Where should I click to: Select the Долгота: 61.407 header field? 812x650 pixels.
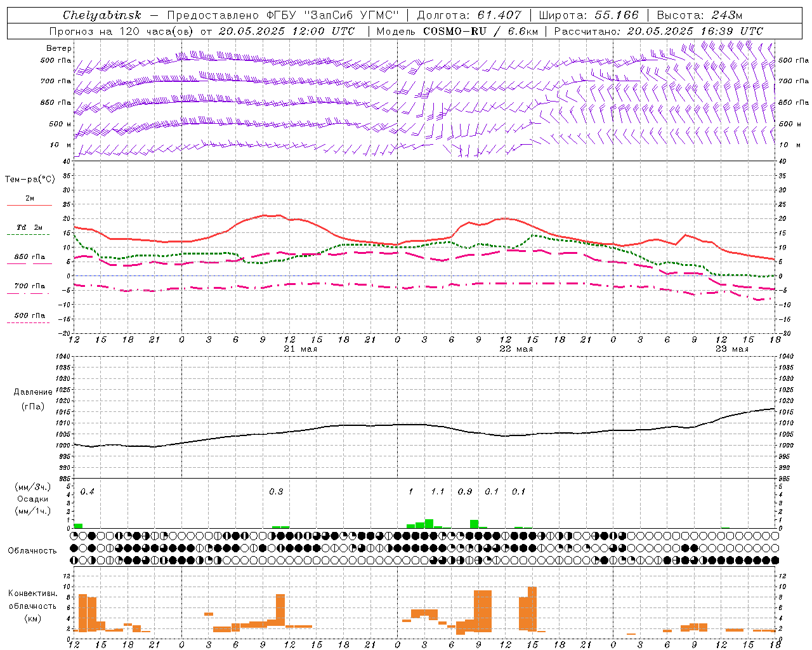point(469,15)
